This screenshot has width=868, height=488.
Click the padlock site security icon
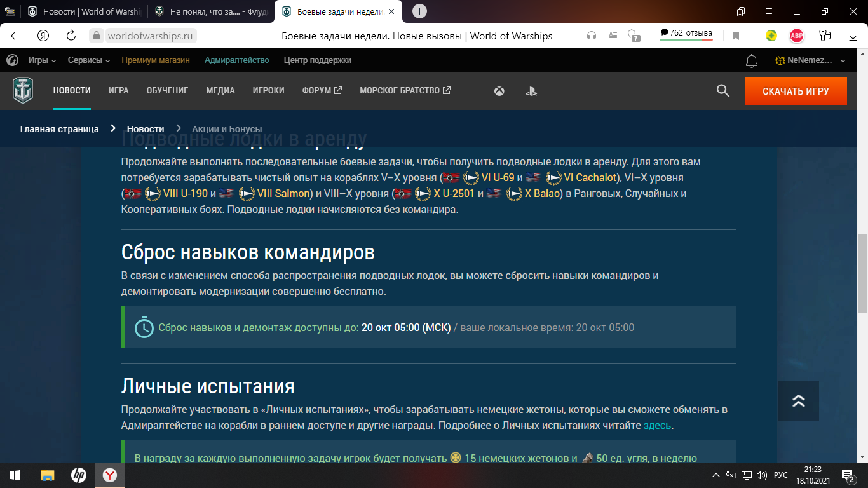click(x=97, y=36)
